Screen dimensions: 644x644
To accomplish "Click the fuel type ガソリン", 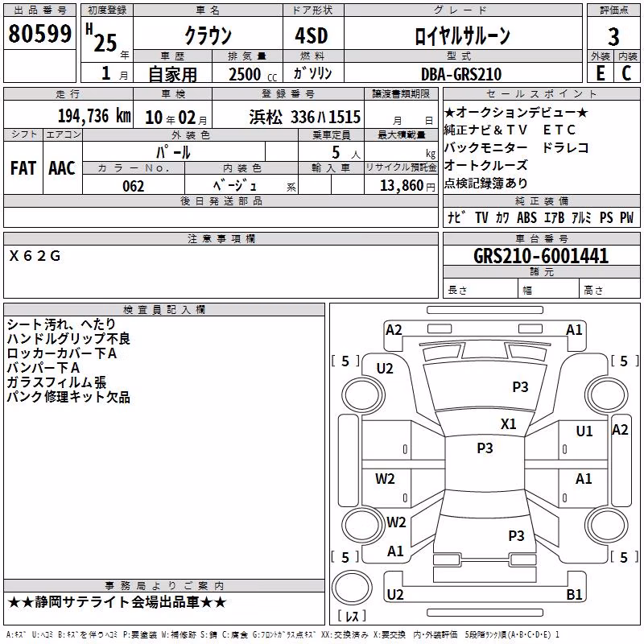I will coord(312,73).
